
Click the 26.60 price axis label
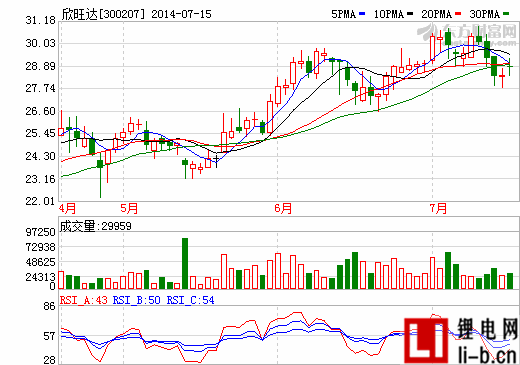tap(41, 111)
